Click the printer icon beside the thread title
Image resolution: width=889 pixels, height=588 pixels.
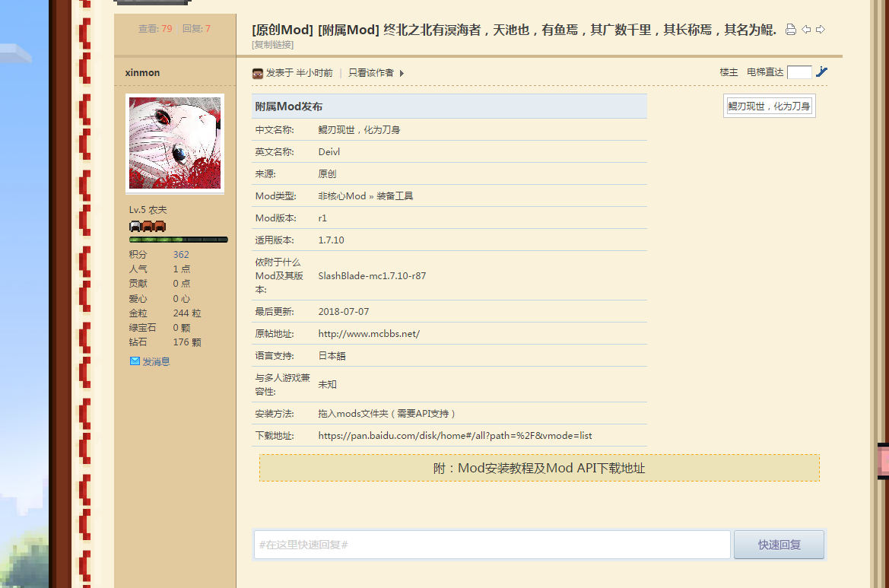point(791,30)
